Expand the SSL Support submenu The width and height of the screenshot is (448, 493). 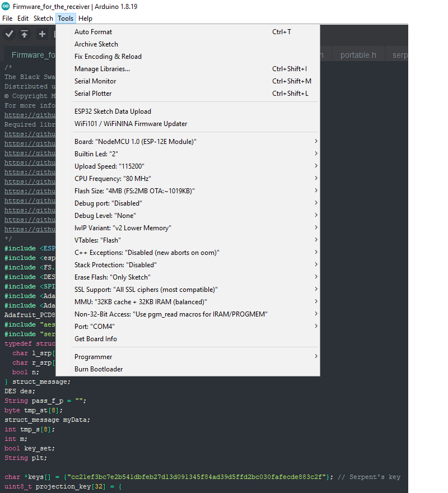[188, 290]
